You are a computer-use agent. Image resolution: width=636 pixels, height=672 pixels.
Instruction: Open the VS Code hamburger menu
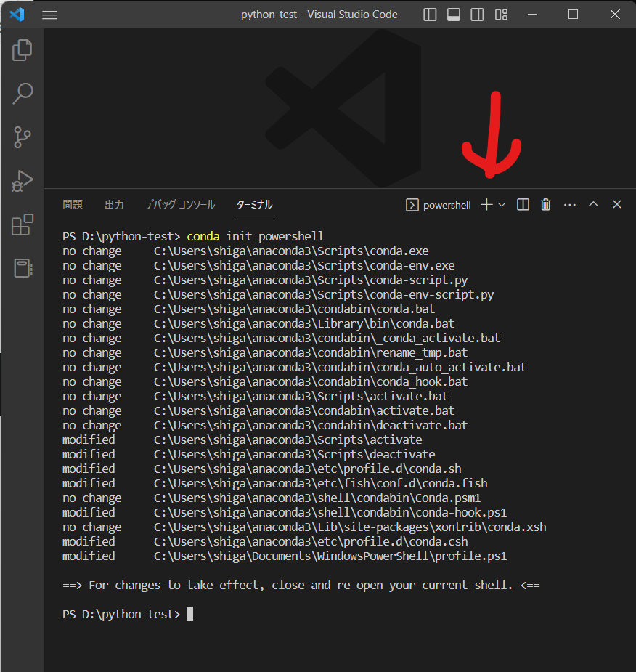(x=49, y=15)
